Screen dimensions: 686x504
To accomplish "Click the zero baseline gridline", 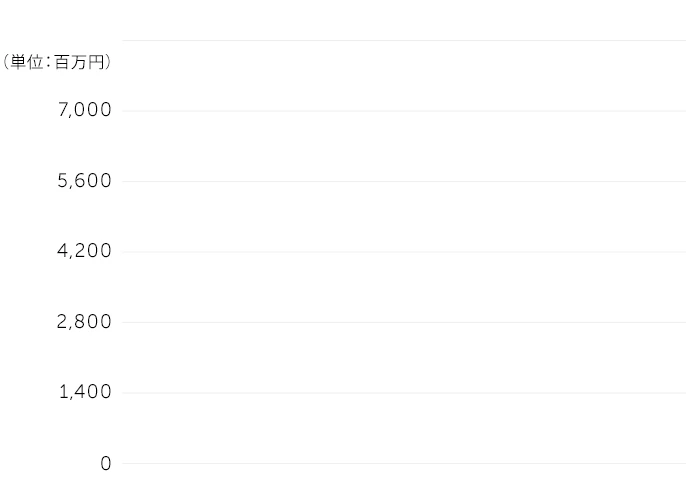I will point(404,463).
